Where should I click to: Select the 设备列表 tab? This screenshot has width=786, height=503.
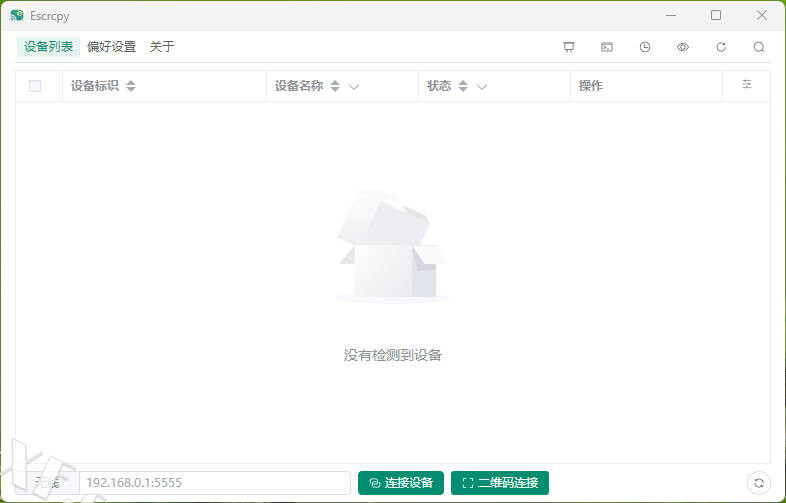tap(48, 47)
